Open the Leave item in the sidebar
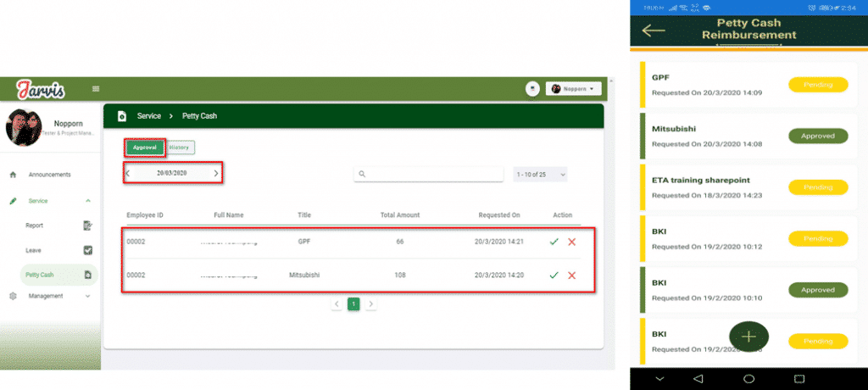Viewport: 868px width, 390px height. tap(34, 250)
